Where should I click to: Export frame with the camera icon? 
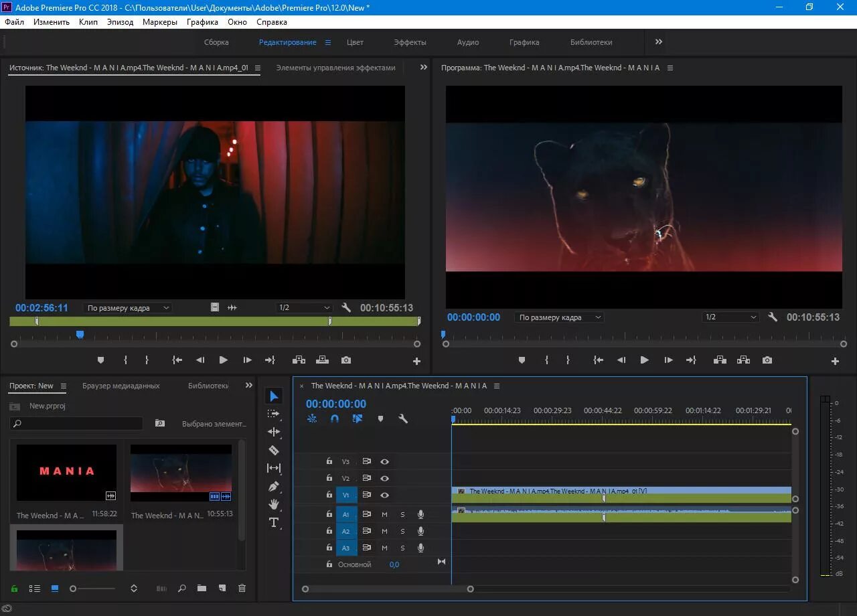coord(767,360)
